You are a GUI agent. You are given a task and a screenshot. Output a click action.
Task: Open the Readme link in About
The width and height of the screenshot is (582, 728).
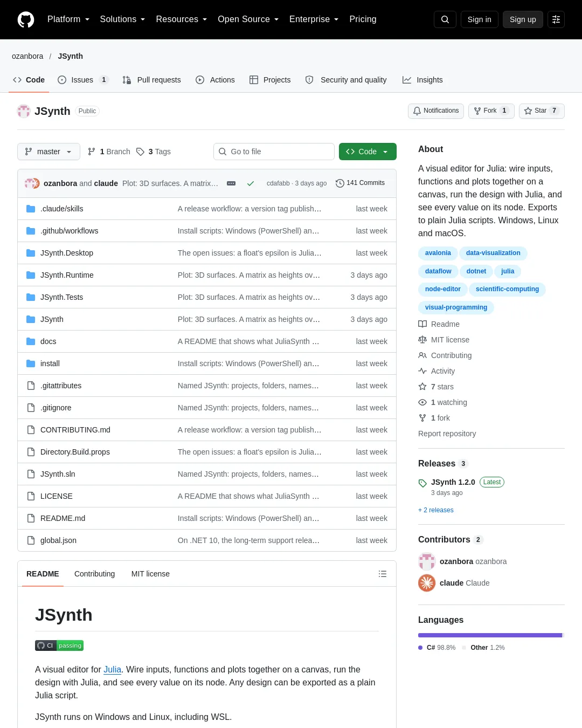pyautogui.click(x=439, y=324)
